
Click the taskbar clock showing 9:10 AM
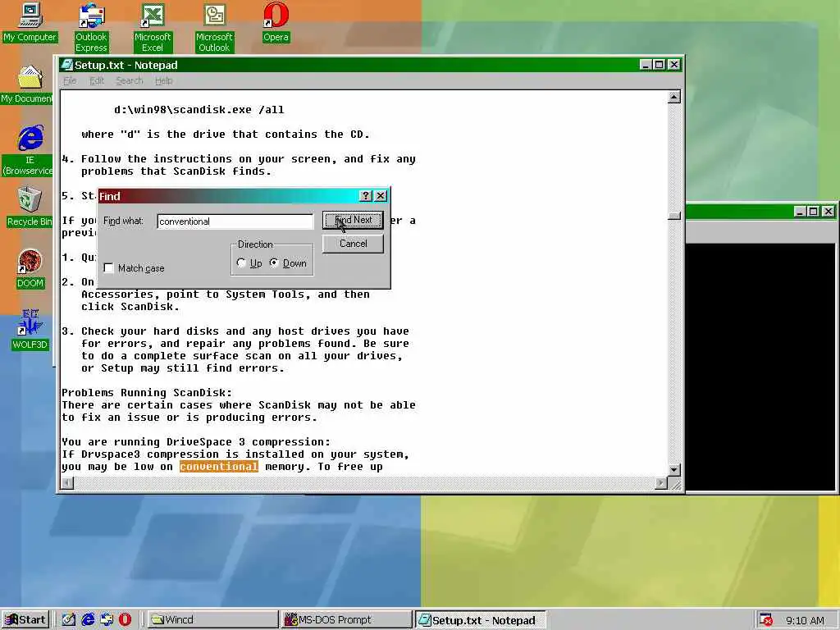point(805,620)
